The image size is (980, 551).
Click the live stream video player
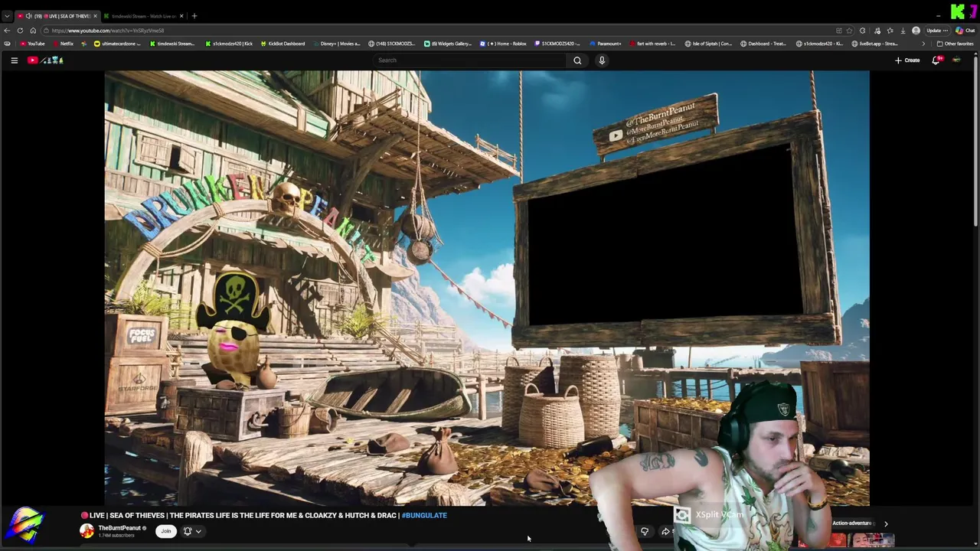coord(487,288)
